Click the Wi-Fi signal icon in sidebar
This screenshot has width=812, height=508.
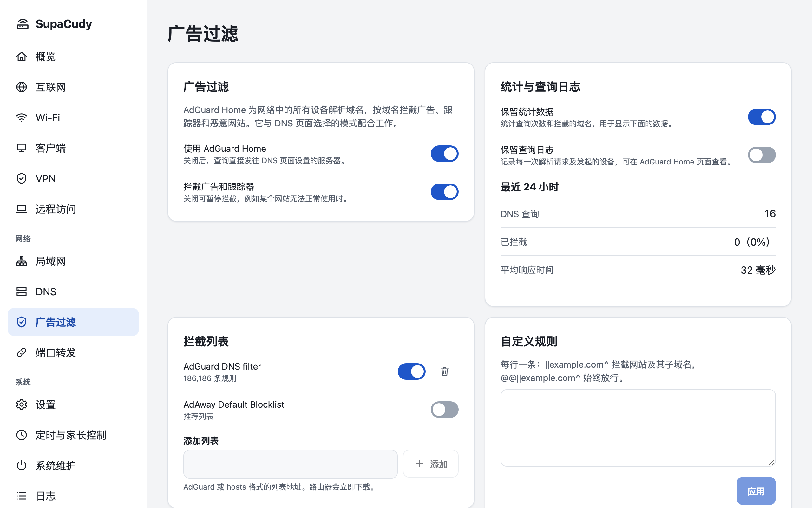pyautogui.click(x=22, y=117)
